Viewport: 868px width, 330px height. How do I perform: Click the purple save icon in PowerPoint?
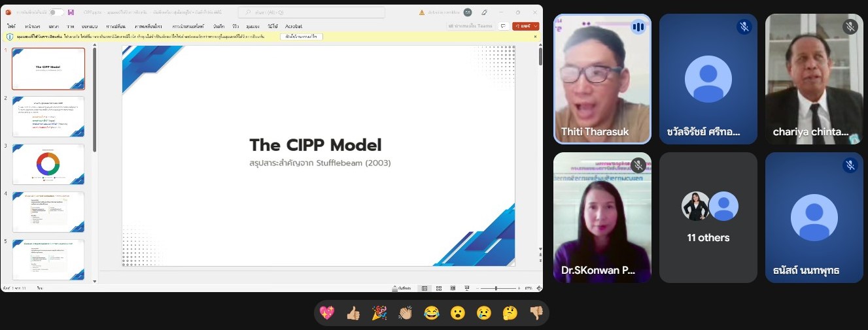pos(71,12)
